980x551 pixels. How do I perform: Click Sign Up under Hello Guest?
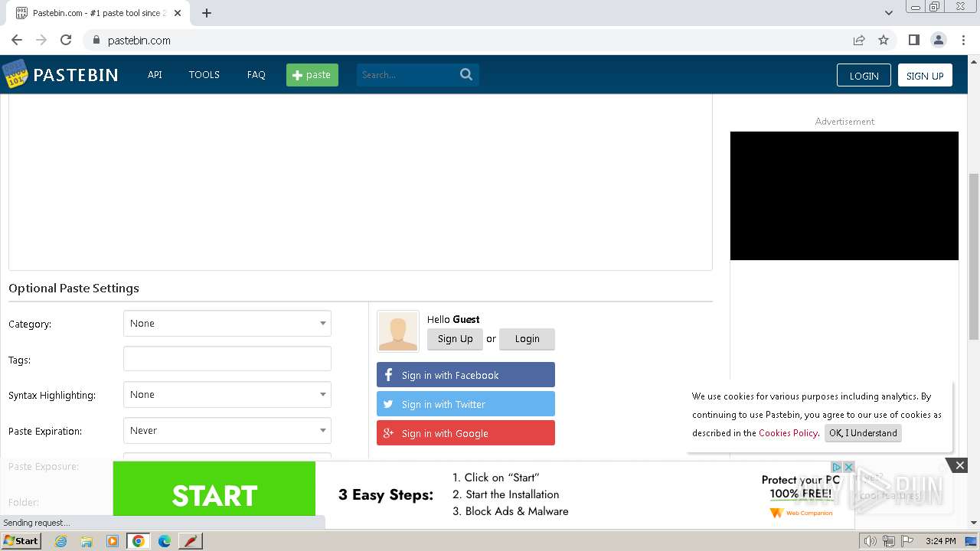[456, 338]
